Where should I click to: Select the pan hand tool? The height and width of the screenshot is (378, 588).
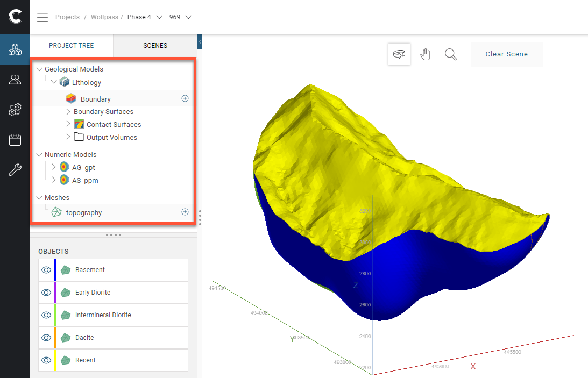pos(426,54)
